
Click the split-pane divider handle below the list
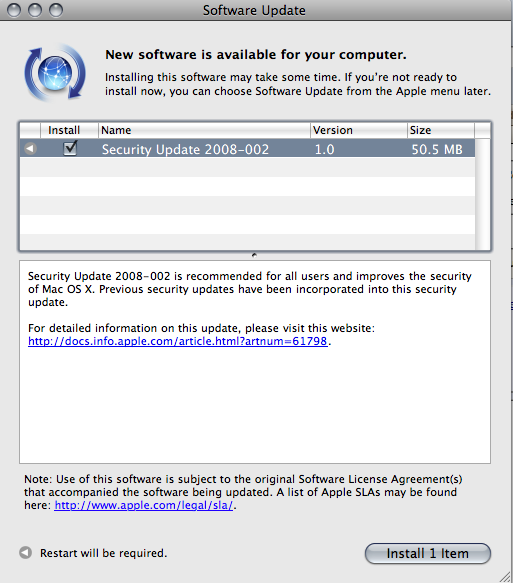[x=254, y=255]
